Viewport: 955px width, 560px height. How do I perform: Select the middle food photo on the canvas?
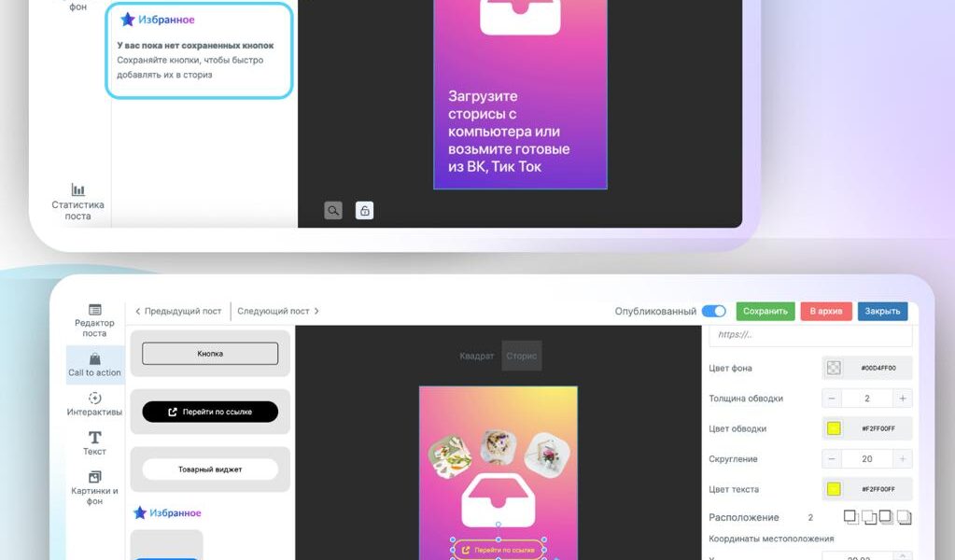(x=499, y=447)
